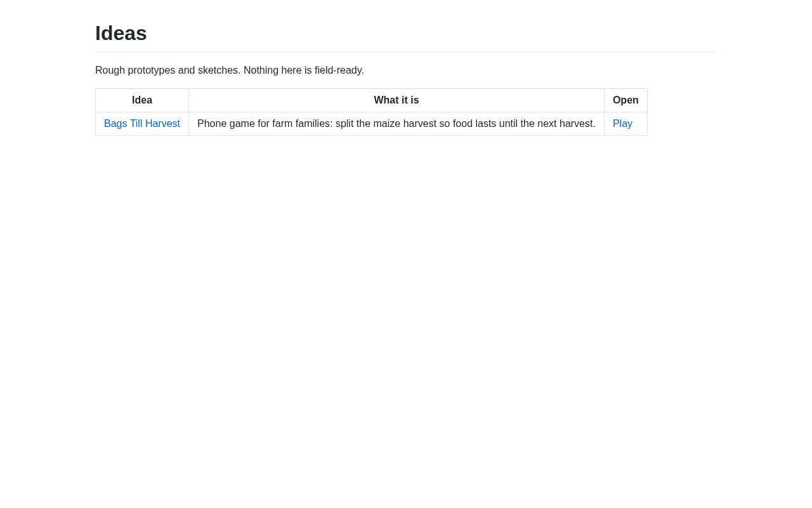Click the 'Rough prototypes and sketches' paragraph

point(230,70)
